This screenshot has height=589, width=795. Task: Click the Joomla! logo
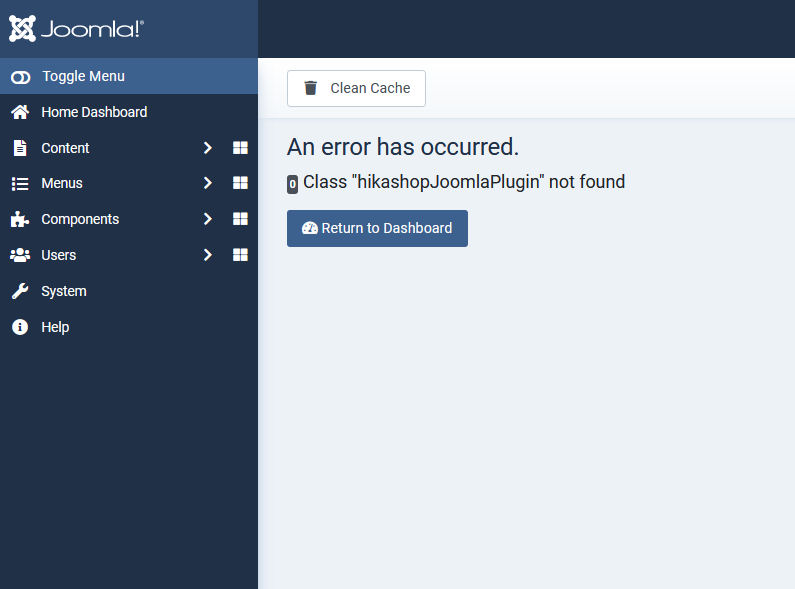coord(77,28)
